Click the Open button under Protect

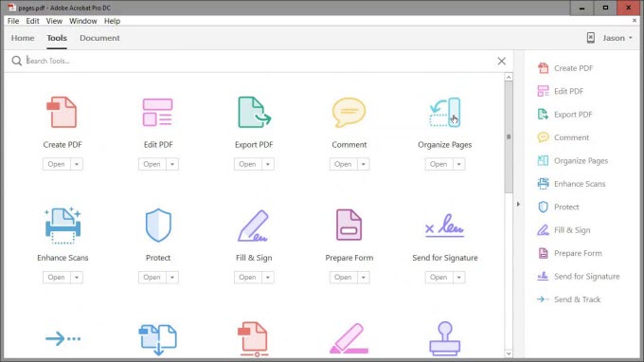point(152,278)
